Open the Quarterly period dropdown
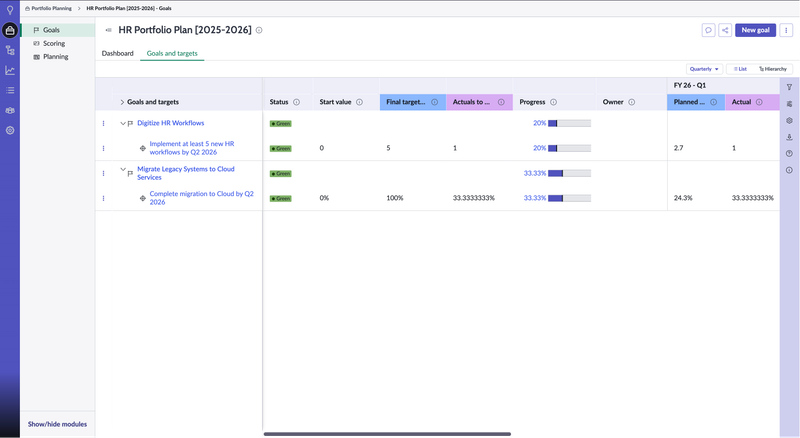This screenshot has height=438, width=800. point(704,69)
